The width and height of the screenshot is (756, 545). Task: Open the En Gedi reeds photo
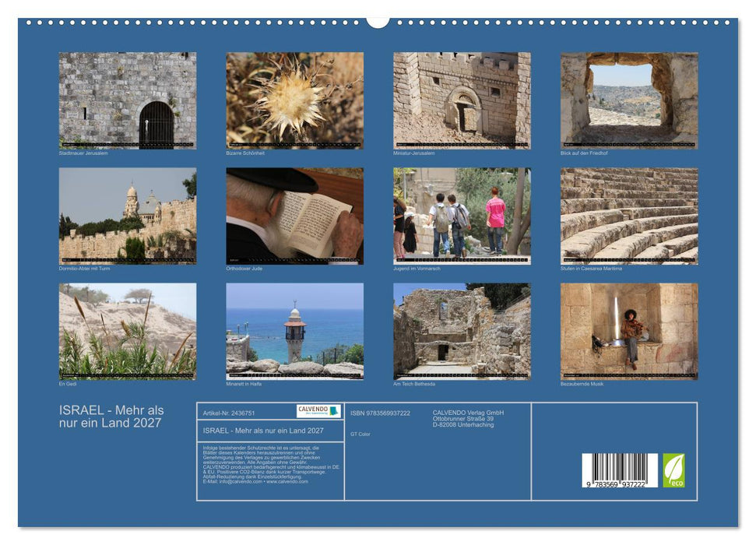(x=127, y=332)
